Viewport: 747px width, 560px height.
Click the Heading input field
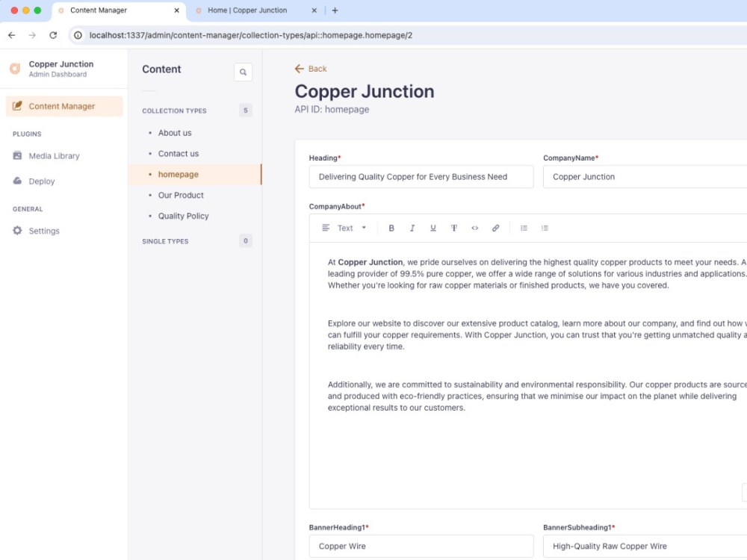[421, 177]
